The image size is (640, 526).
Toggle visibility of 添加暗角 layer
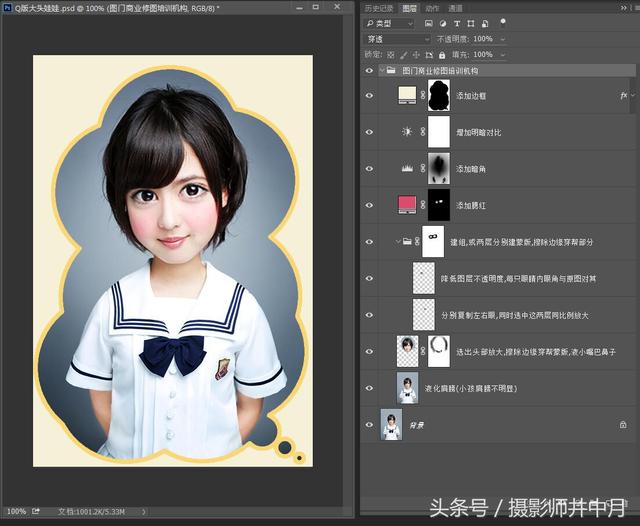coord(369,169)
